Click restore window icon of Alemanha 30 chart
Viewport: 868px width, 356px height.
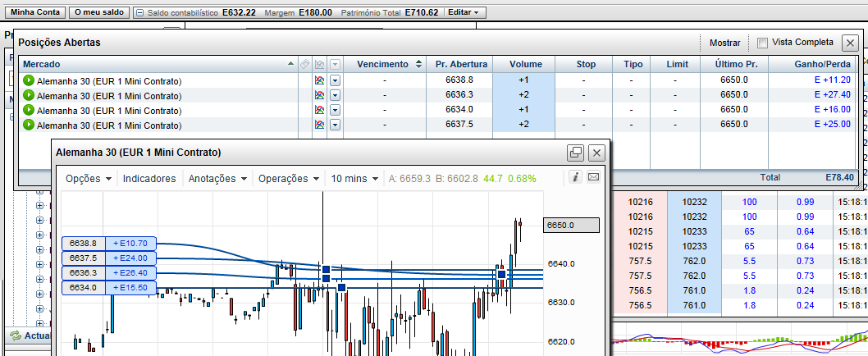(x=576, y=153)
